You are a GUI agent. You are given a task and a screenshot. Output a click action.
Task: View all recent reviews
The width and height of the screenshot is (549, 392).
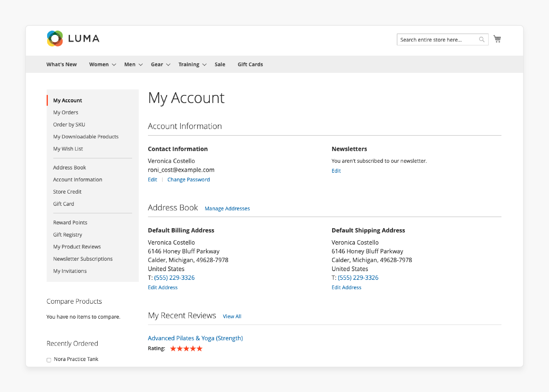pyautogui.click(x=232, y=316)
